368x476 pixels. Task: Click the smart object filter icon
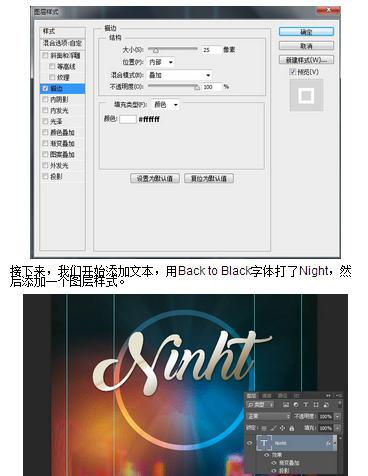point(326,405)
